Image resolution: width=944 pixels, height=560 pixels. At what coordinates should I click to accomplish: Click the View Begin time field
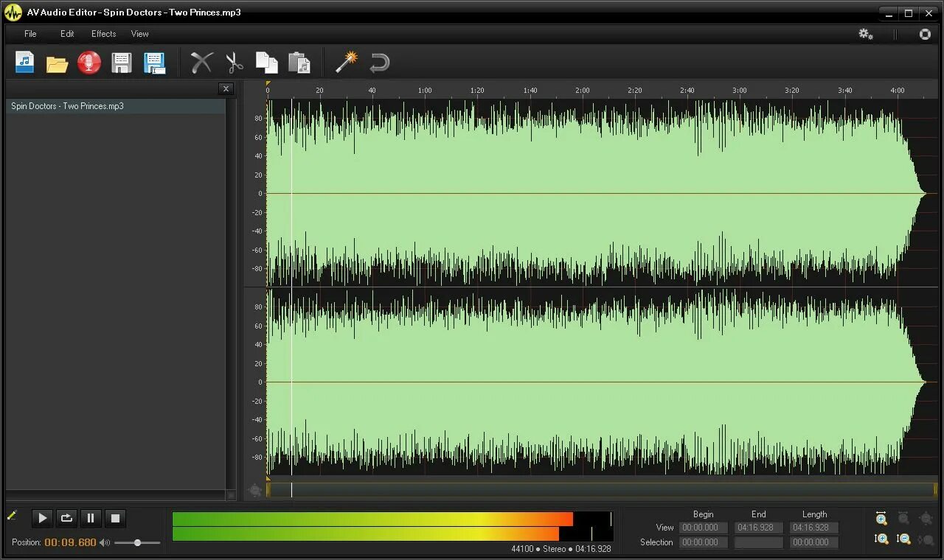point(704,528)
